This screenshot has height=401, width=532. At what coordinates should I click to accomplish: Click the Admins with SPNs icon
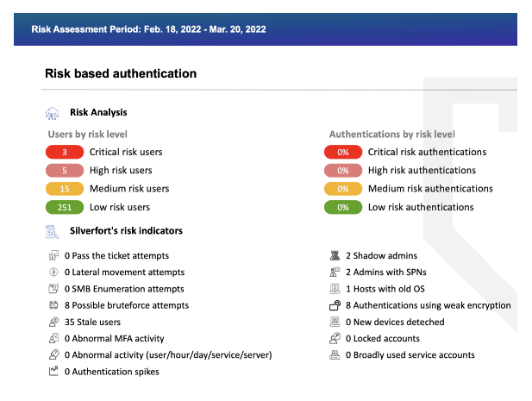point(335,273)
